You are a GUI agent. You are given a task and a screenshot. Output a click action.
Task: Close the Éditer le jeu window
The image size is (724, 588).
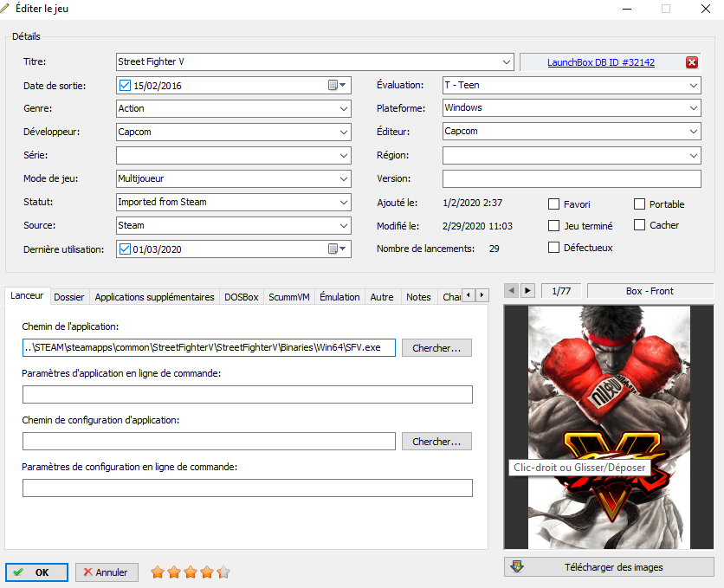click(706, 9)
